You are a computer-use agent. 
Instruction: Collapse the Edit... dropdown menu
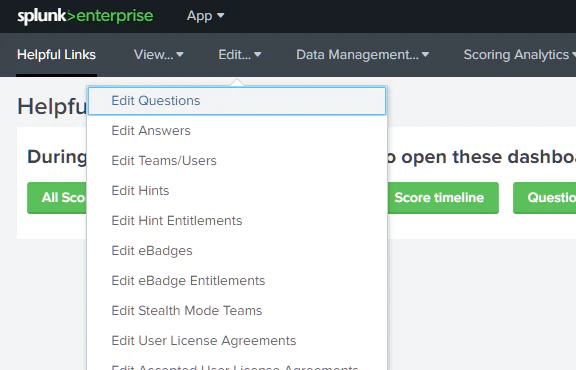pyautogui.click(x=240, y=55)
